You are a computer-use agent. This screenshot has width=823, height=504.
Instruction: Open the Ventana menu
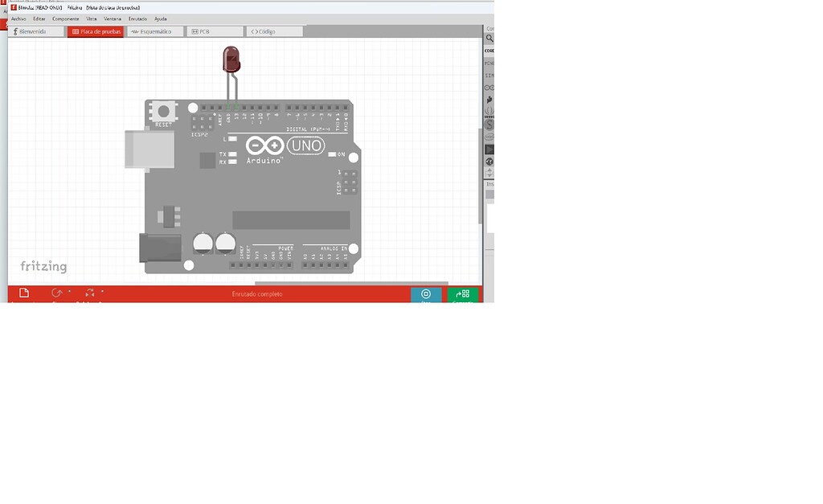113,19
